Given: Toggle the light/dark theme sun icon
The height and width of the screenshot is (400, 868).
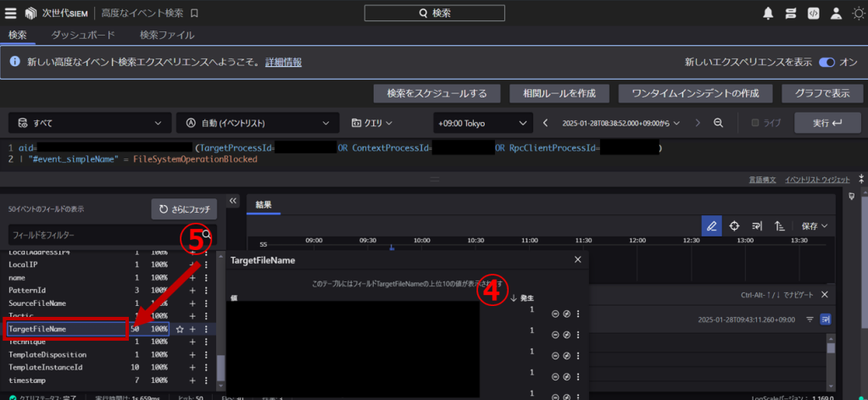Looking at the screenshot, I should coord(858,14).
